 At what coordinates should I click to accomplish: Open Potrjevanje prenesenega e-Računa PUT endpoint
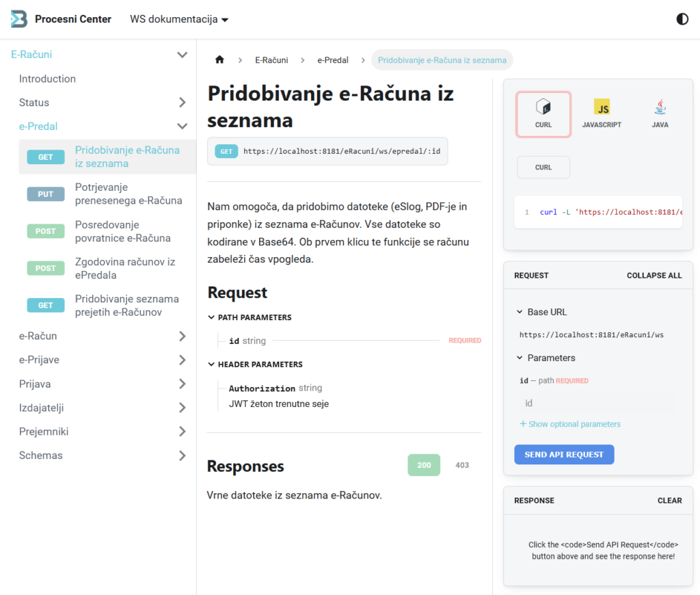[x=128, y=194]
